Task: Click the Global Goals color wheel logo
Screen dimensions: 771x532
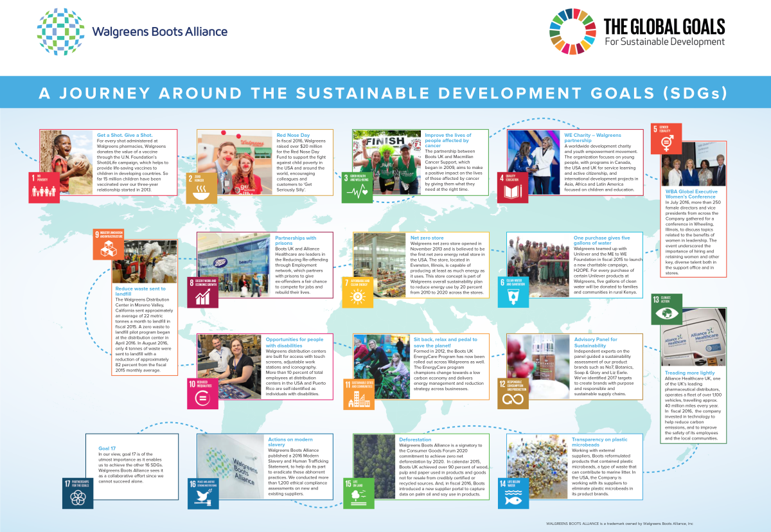Action: [x=572, y=31]
